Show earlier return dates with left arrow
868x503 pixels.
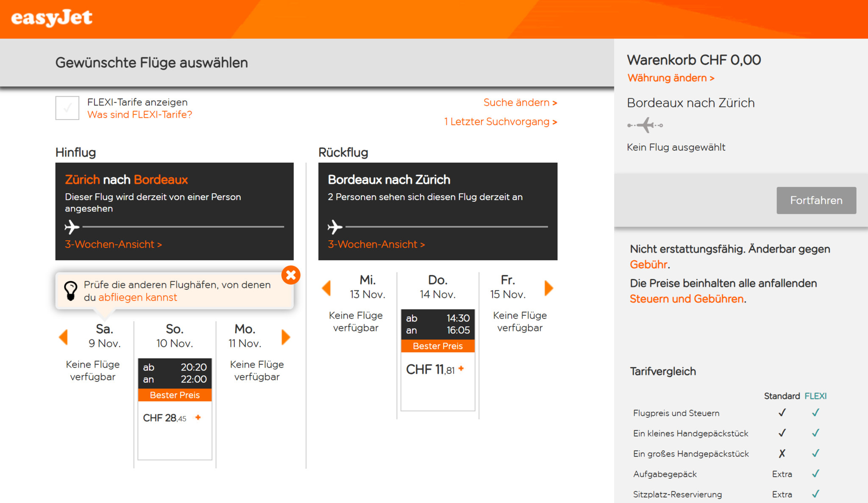click(x=326, y=288)
